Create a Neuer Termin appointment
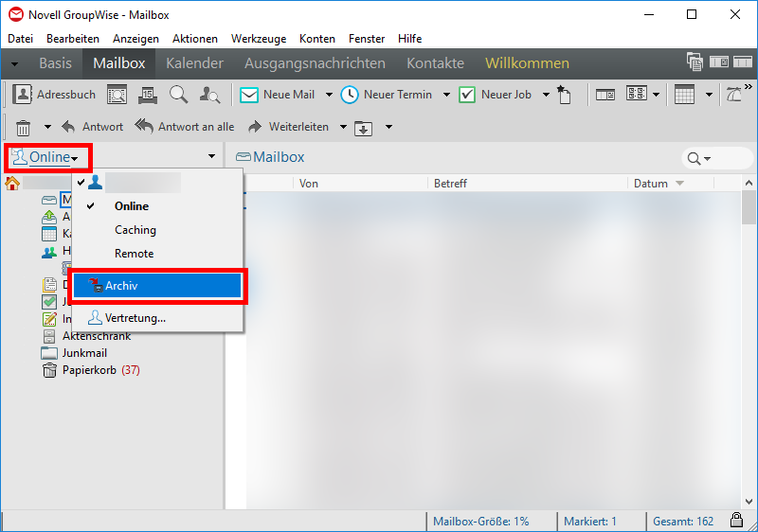 387,95
